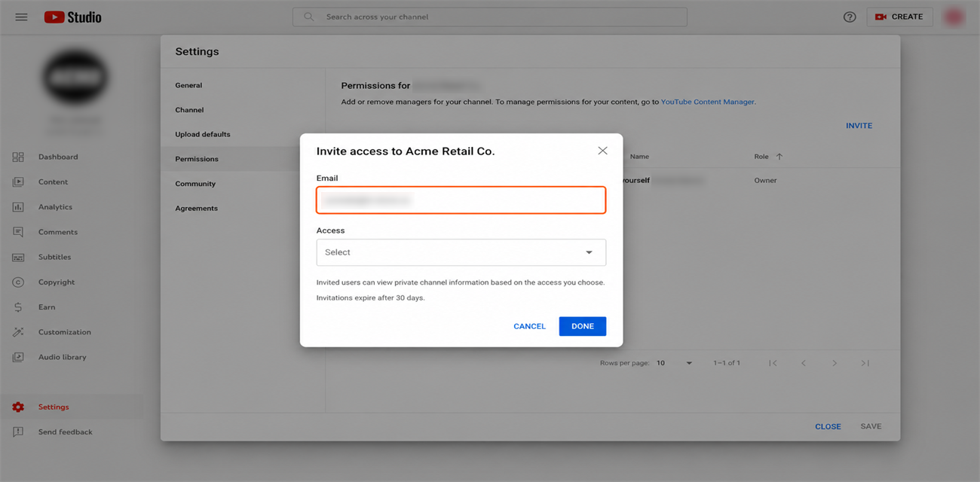Go to the first page arrow
Image resolution: width=980 pixels, height=482 pixels.
coord(773,363)
